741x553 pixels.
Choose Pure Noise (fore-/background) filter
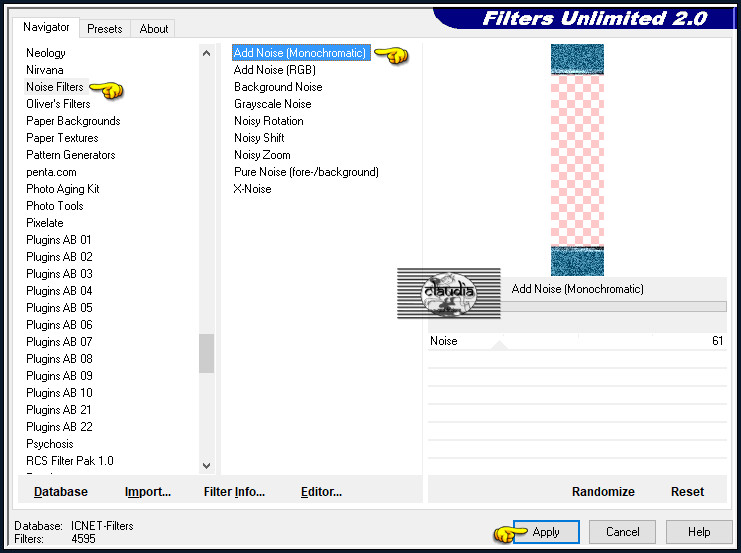306,172
